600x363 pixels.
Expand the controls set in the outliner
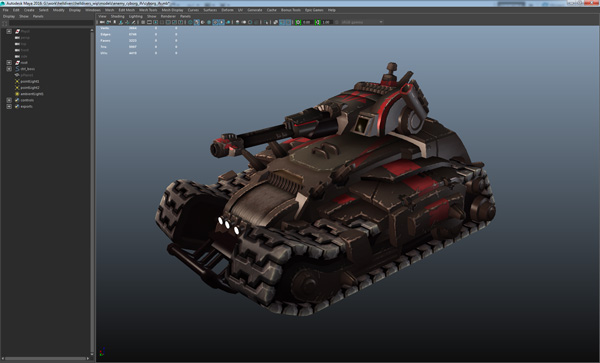click(9, 100)
